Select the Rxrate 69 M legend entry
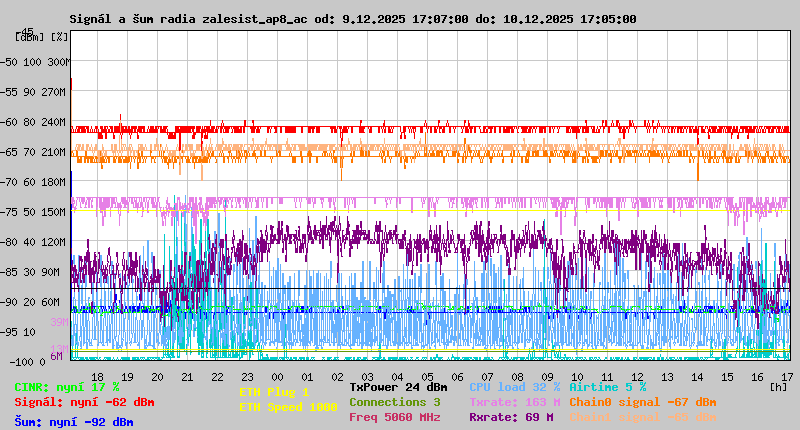Screen dimensions: 800x430 click(x=511, y=417)
